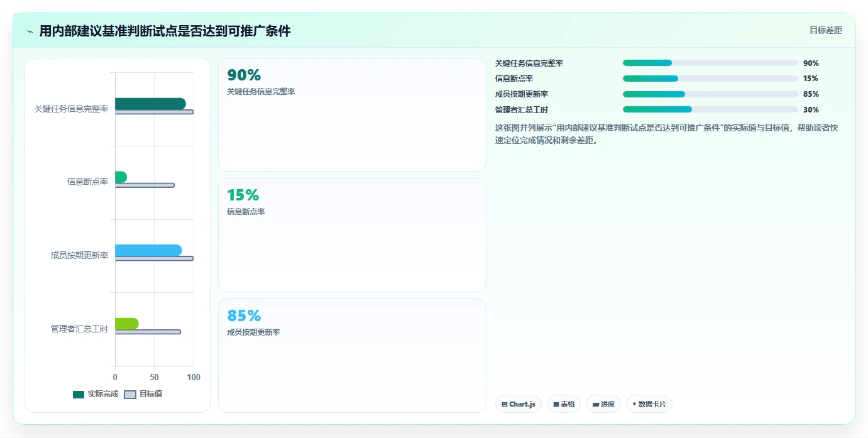Screen dimensions: 868x438
Task: Click the 目标值 legend color swatch
Action: coord(130,395)
